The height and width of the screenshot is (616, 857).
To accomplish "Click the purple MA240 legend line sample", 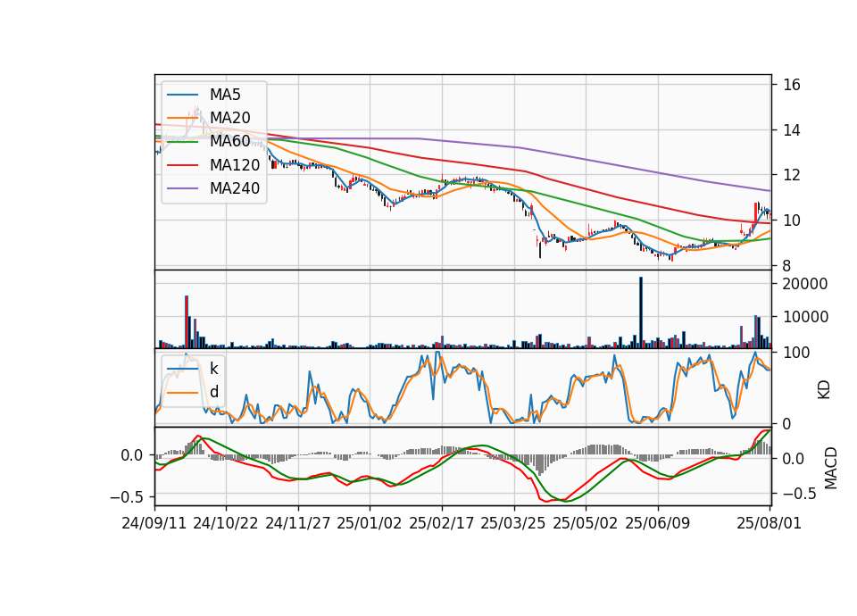I will (182, 188).
